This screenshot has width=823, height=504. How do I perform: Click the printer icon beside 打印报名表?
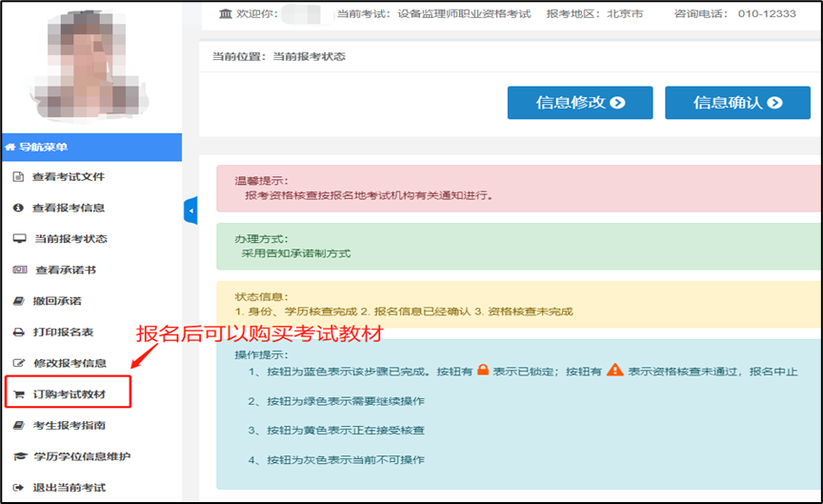click(x=18, y=333)
